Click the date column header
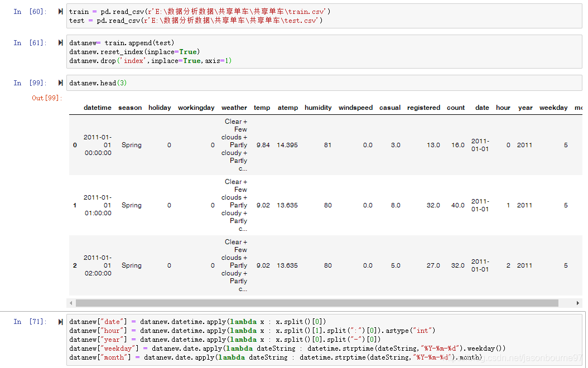 (482, 108)
